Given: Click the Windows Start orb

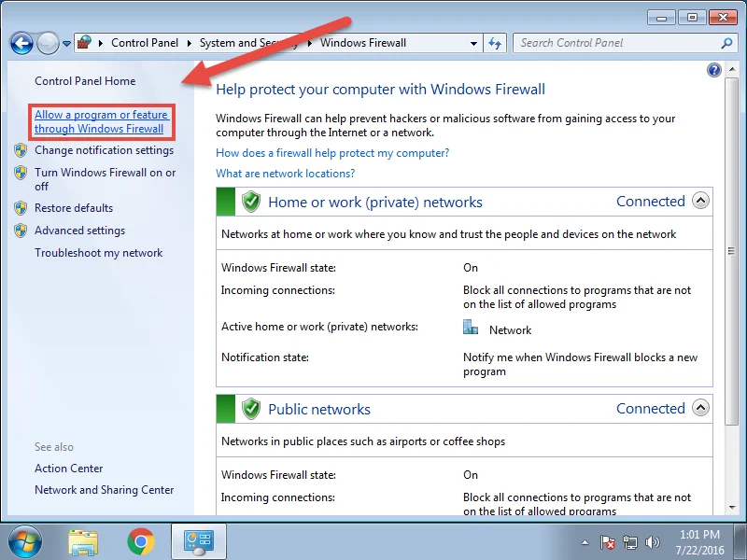Looking at the screenshot, I should 25,541.
